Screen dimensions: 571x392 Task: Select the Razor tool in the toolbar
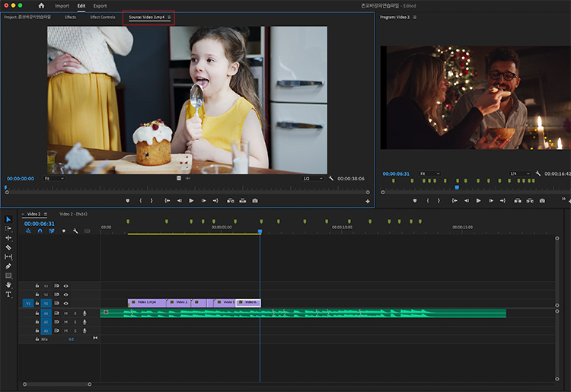(x=8, y=247)
